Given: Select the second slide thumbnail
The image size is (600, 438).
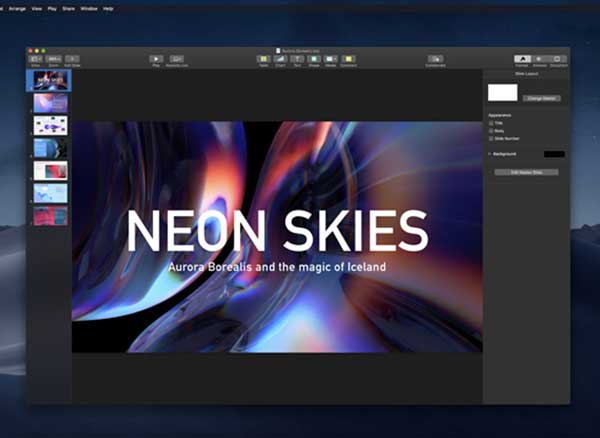Looking at the screenshot, I should (x=51, y=103).
